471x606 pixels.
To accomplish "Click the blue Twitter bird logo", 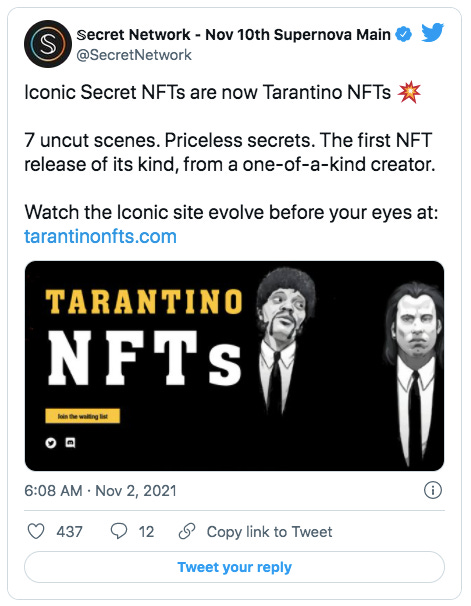I will (x=432, y=33).
